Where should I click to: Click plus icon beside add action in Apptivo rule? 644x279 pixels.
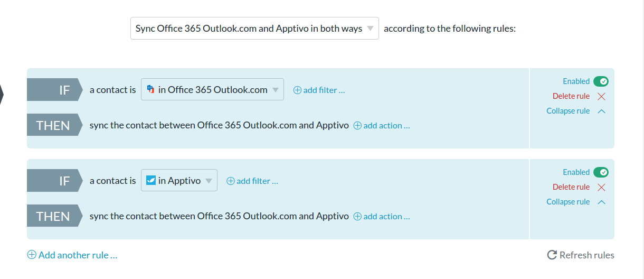click(x=357, y=217)
